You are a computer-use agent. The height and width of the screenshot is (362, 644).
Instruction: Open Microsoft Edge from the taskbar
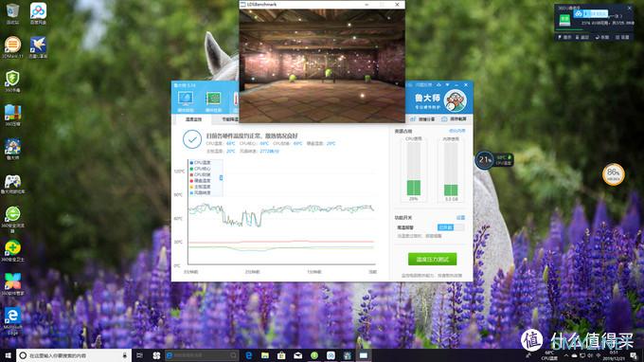pos(248,355)
